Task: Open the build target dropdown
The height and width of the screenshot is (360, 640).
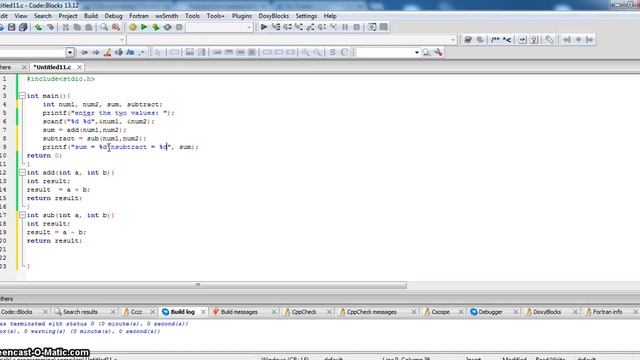Action: 249,27
